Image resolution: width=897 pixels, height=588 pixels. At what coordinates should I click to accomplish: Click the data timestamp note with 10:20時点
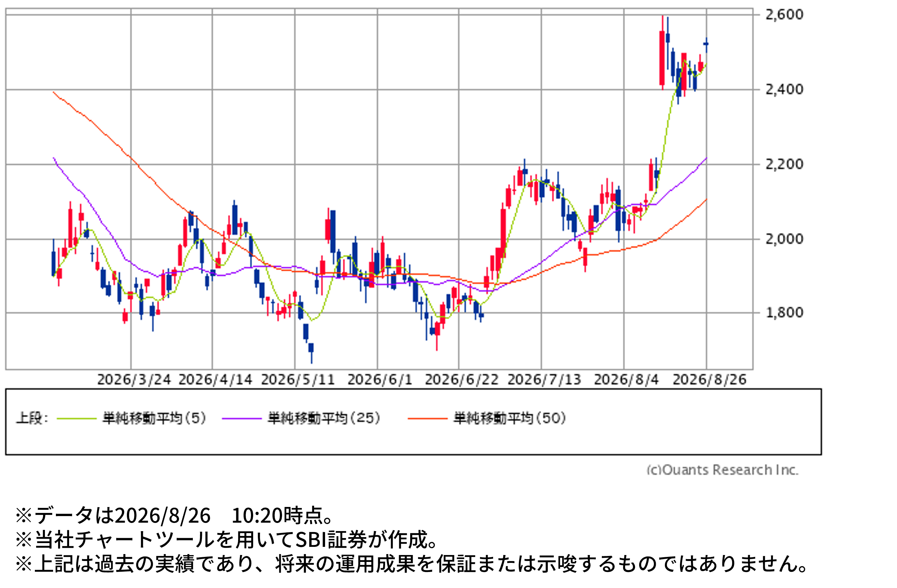coord(174,516)
